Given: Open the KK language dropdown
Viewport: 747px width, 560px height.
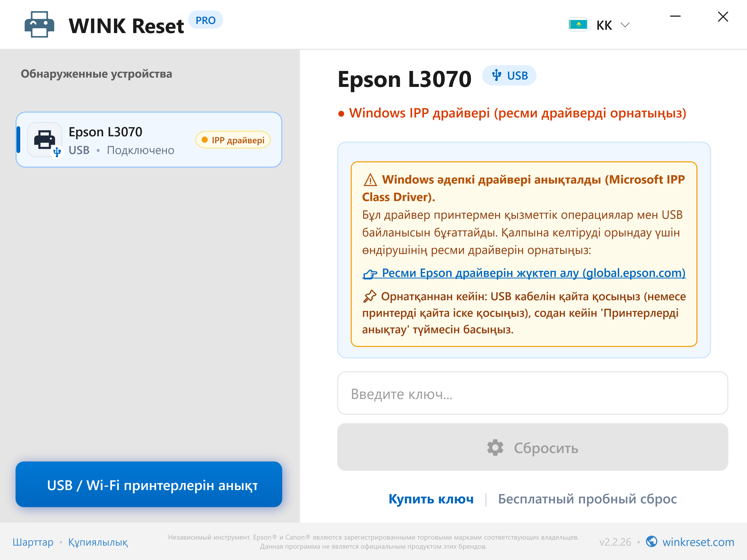Looking at the screenshot, I should 599,25.
